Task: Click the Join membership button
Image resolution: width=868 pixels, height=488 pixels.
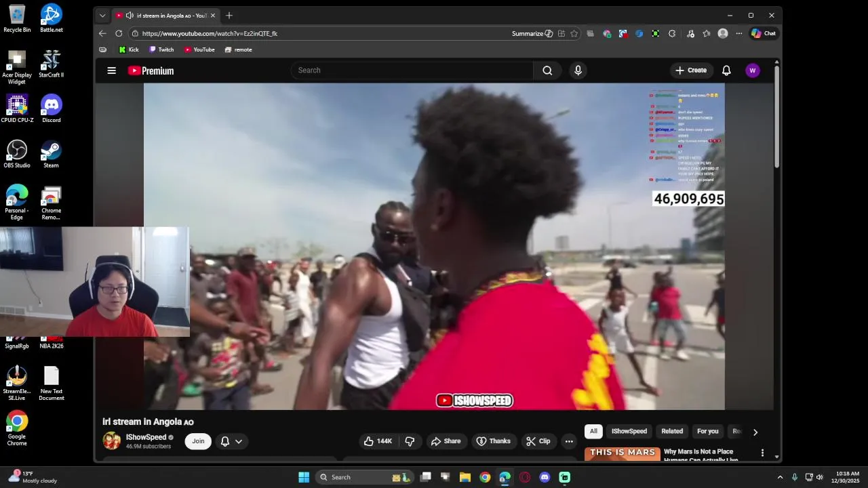Action: click(x=198, y=441)
